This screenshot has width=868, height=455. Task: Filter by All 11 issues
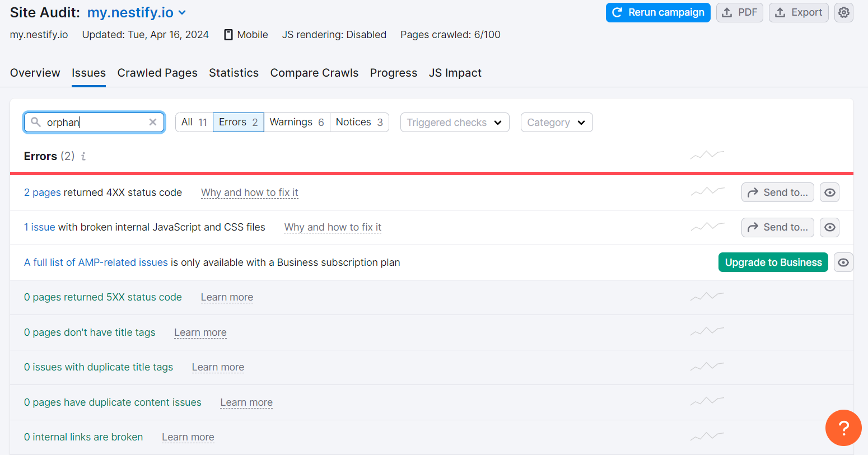point(194,122)
